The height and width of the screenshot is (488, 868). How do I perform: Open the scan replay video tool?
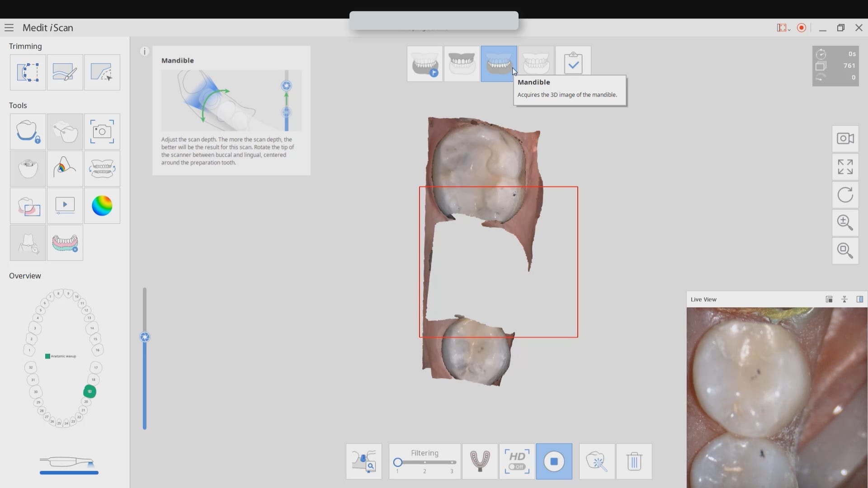pyautogui.click(x=65, y=206)
